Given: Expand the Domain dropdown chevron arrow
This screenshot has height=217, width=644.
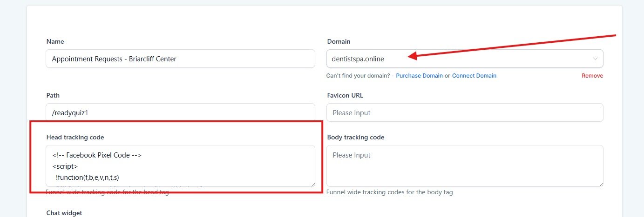Looking at the screenshot, I should click(x=595, y=59).
